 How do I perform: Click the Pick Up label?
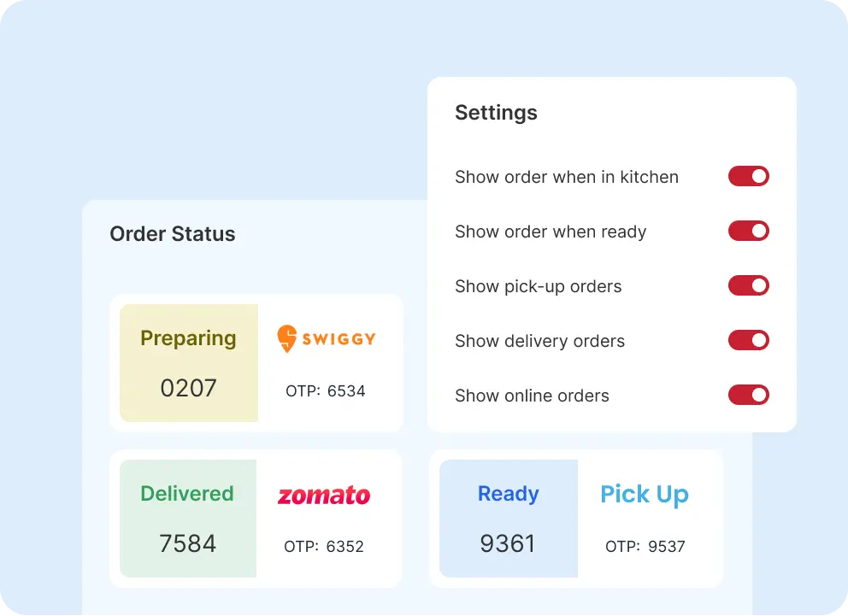pos(645,495)
